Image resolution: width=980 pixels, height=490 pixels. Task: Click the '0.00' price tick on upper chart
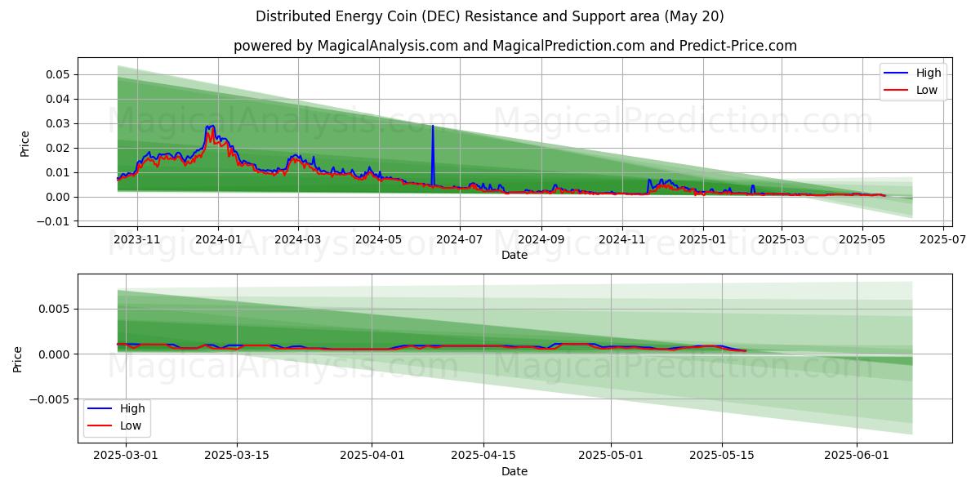(60, 197)
